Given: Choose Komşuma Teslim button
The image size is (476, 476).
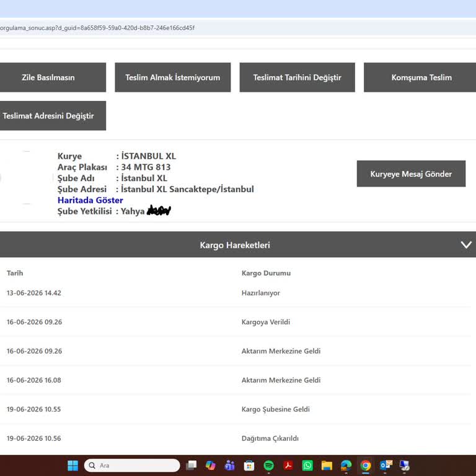Looking at the screenshot, I should pos(420,77).
